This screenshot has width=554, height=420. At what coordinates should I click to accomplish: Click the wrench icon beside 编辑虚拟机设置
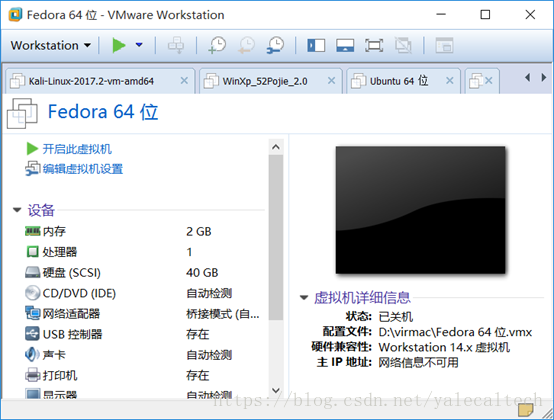33,168
